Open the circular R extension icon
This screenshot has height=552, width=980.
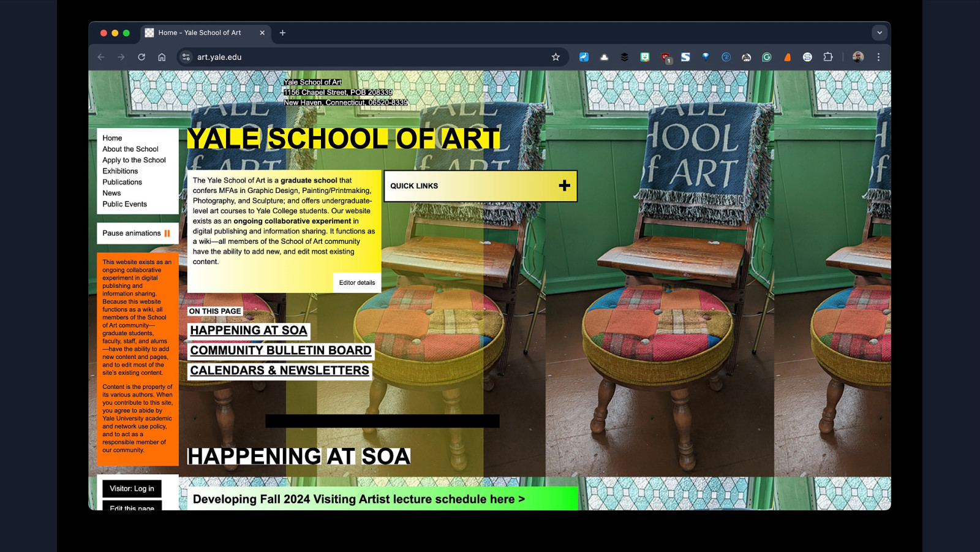pyautogui.click(x=726, y=57)
